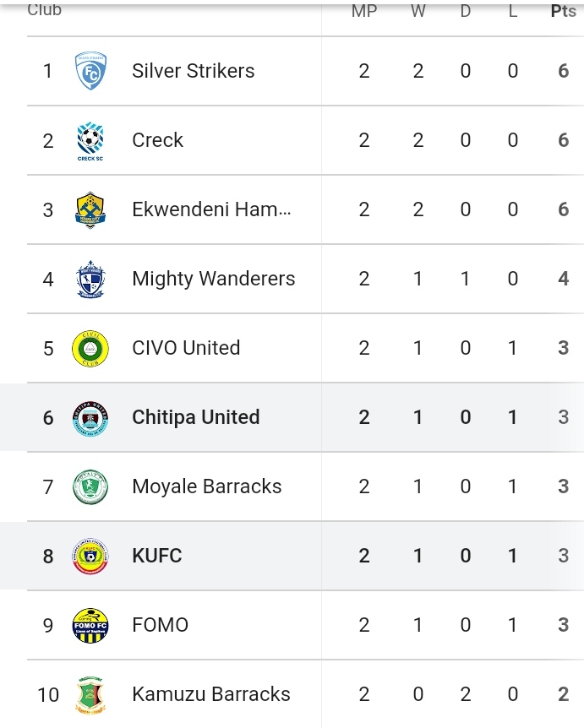Click the Pts column header
The width and height of the screenshot is (584, 728).
tap(563, 11)
